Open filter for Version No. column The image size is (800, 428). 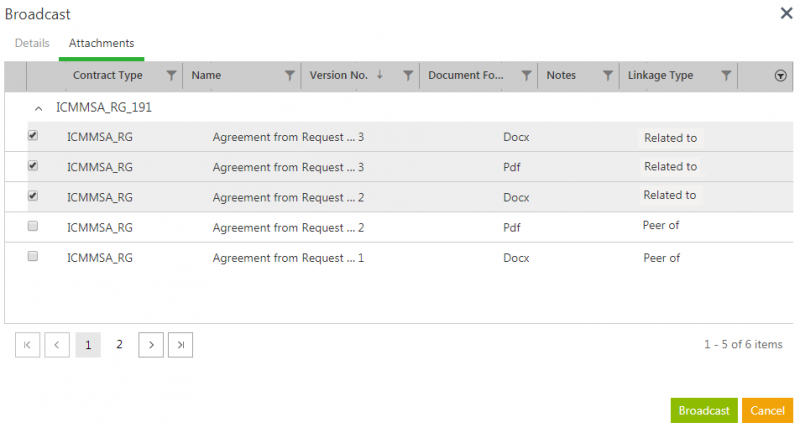pyautogui.click(x=408, y=76)
